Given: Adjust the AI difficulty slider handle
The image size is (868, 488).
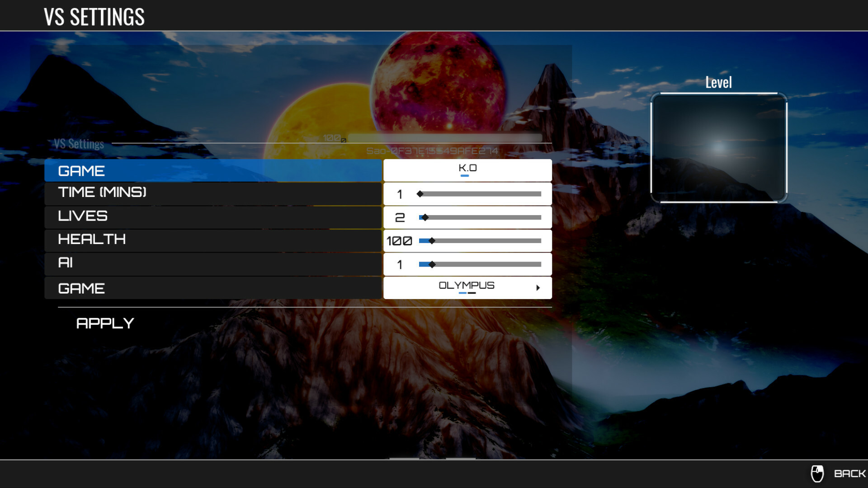Looking at the screenshot, I should tap(433, 264).
